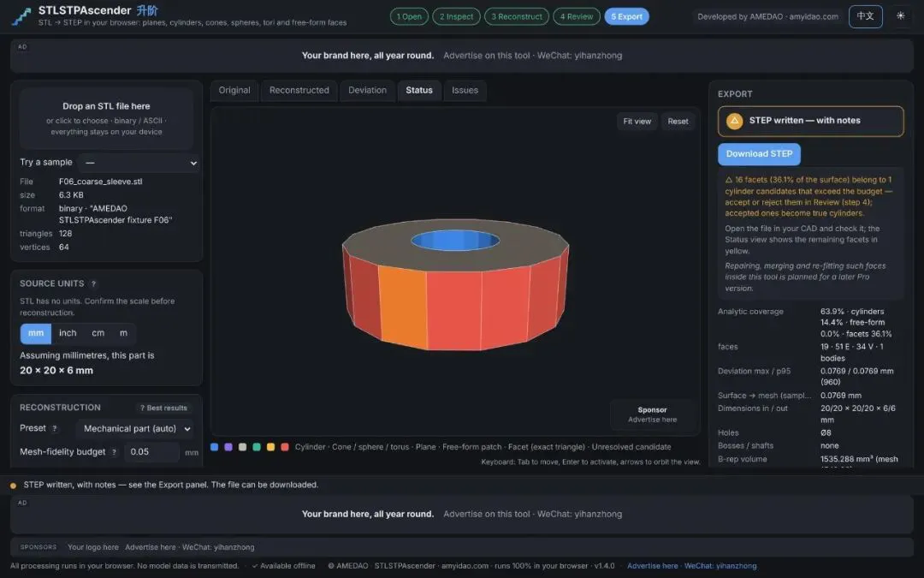The width and height of the screenshot is (924, 578).
Task: Click the green Free-form patch legend swatch
Action: (x=257, y=447)
